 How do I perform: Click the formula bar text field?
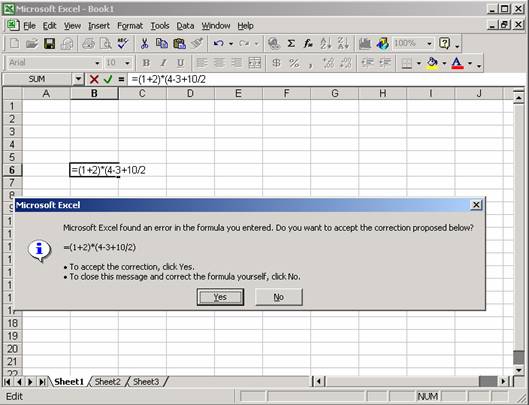pos(326,79)
